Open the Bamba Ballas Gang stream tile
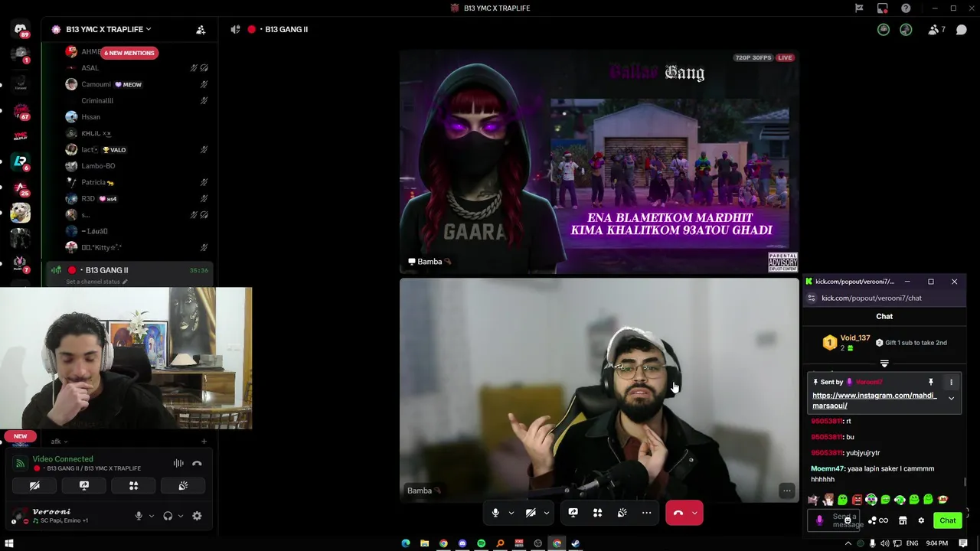This screenshot has width=980, height=551. coord(599,161)
